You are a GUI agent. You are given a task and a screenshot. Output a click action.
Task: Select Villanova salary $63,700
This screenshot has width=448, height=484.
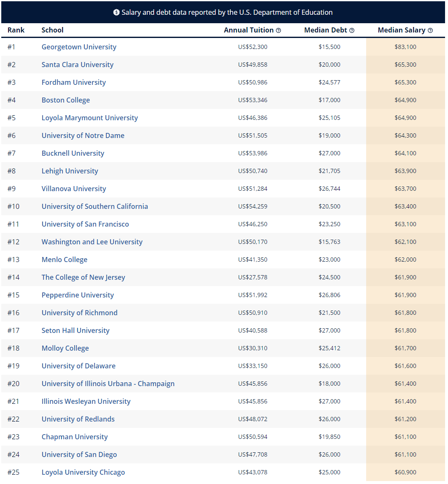(405, 189)
